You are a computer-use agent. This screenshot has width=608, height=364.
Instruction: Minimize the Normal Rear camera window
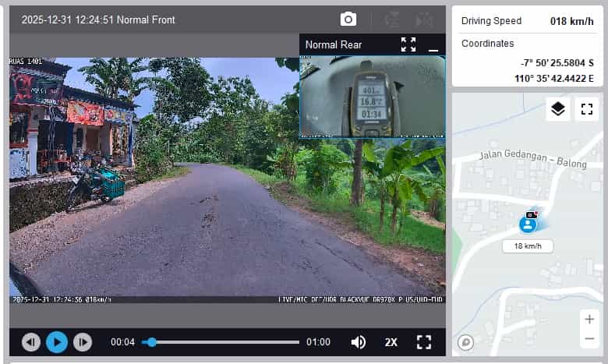click(x=433, y=45)
